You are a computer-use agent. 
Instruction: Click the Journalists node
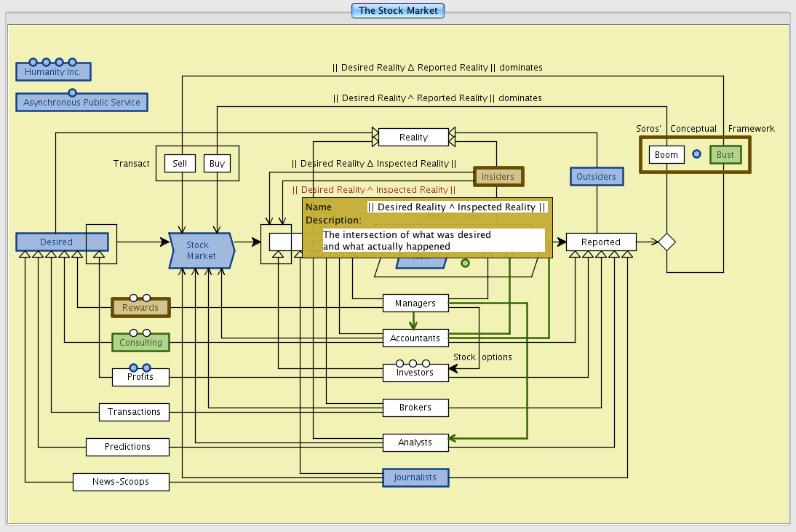click(415, 477)
